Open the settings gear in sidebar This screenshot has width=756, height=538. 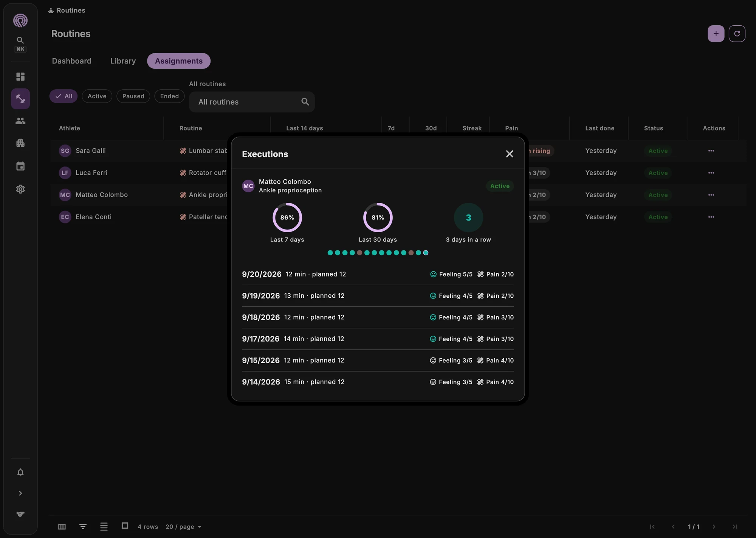coord(20,189)
